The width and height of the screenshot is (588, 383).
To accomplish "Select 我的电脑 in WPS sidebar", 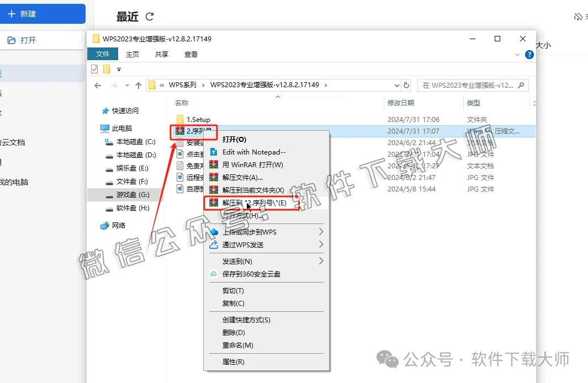I will (14, 182).
